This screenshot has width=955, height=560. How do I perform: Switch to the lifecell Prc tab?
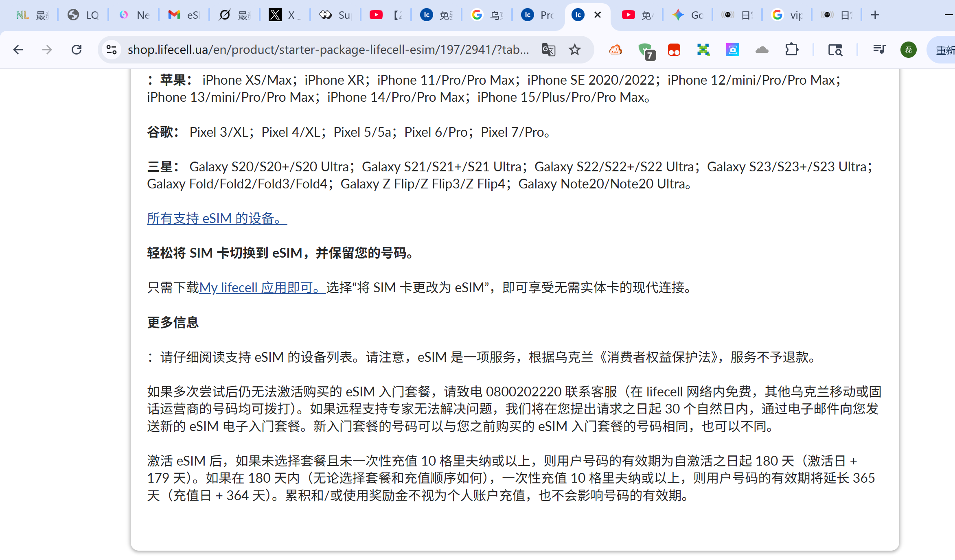tap(537, 15)
